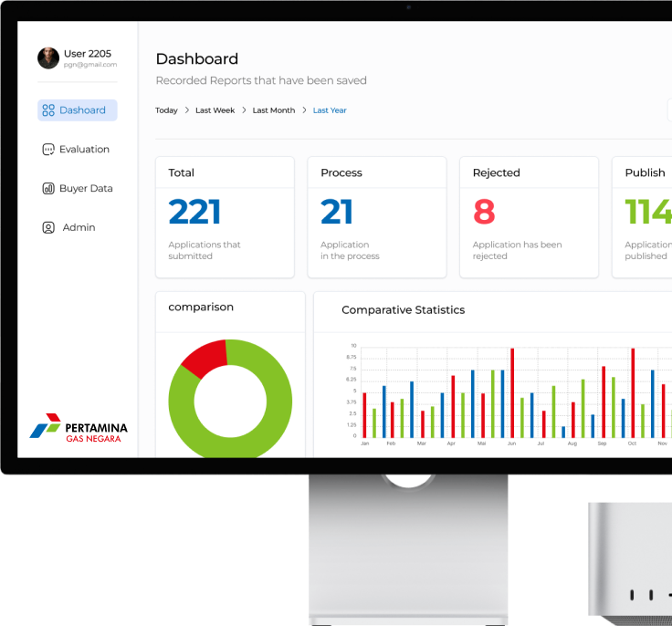The image size is (672, 626).
Task: Open the Total applications card
Action: pos(225,217)
